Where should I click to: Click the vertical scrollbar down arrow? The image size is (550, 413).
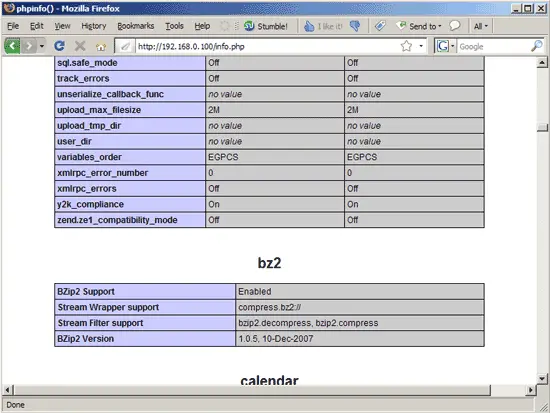click(542, 379)
